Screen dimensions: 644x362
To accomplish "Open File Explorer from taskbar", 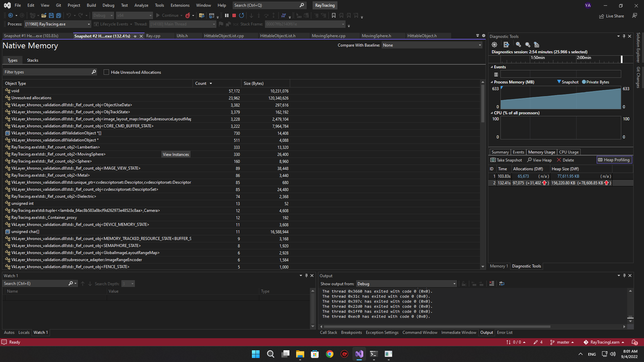I will [300, 354].
